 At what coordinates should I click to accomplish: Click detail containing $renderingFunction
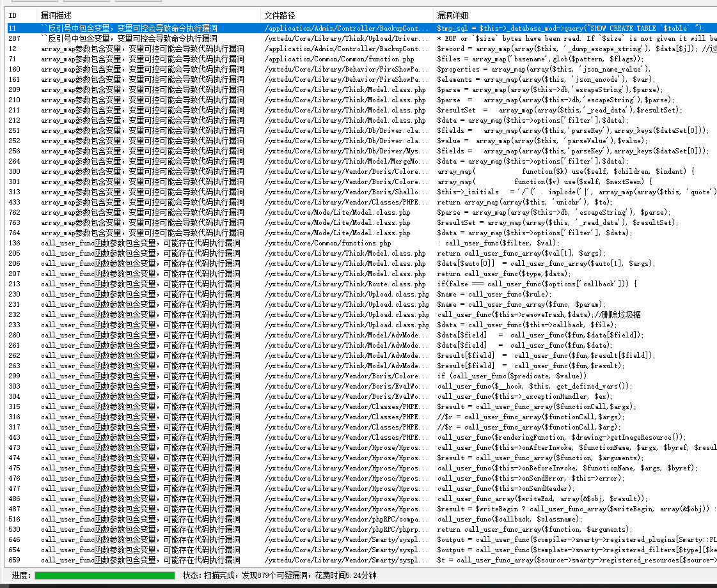coord(562,437)
